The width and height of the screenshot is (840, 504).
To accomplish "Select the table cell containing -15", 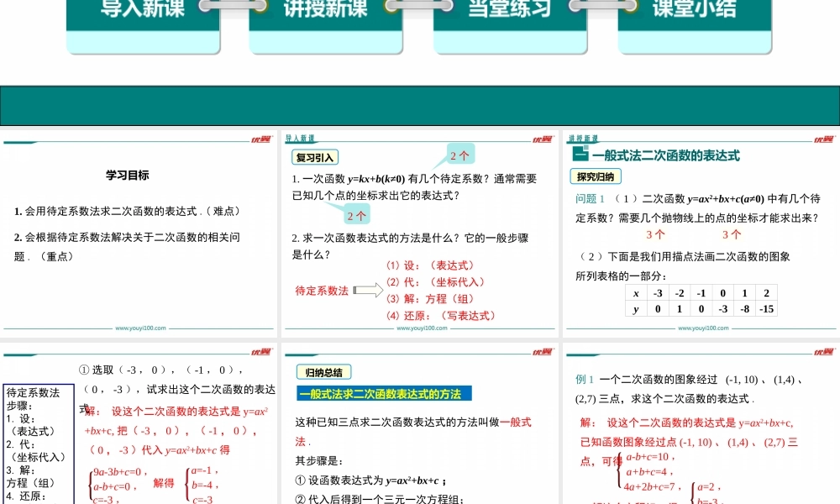I will point(765,308).
